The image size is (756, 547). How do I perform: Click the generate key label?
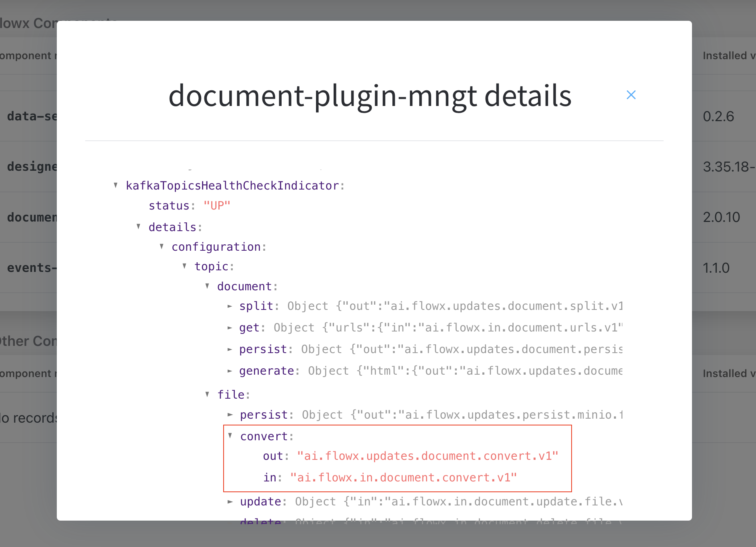tap(266, 371)
